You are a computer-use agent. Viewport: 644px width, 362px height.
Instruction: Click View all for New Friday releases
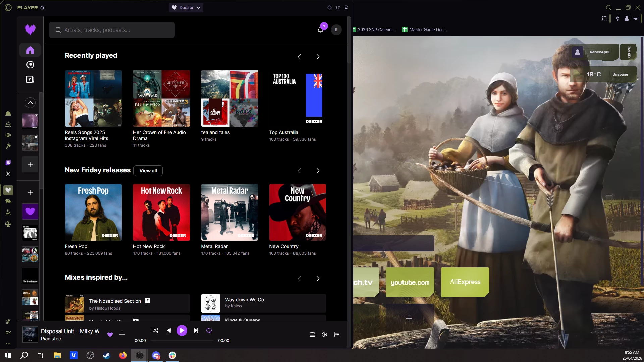pyautogui.click(x=148, y=171)
